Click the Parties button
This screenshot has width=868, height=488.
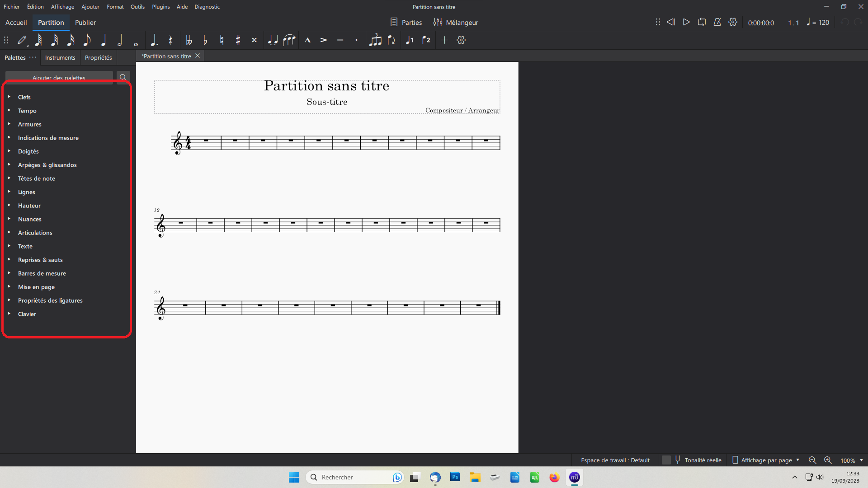[x=406, y=22]
